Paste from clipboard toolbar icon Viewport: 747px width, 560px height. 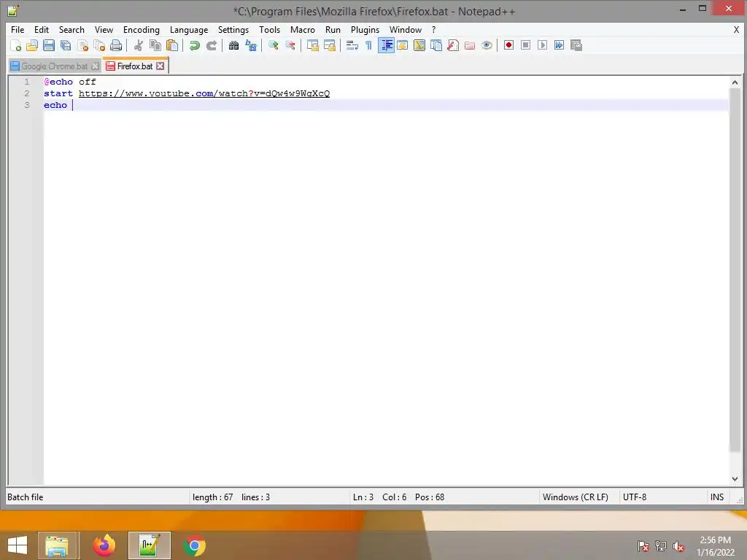(x=172, y=45)
